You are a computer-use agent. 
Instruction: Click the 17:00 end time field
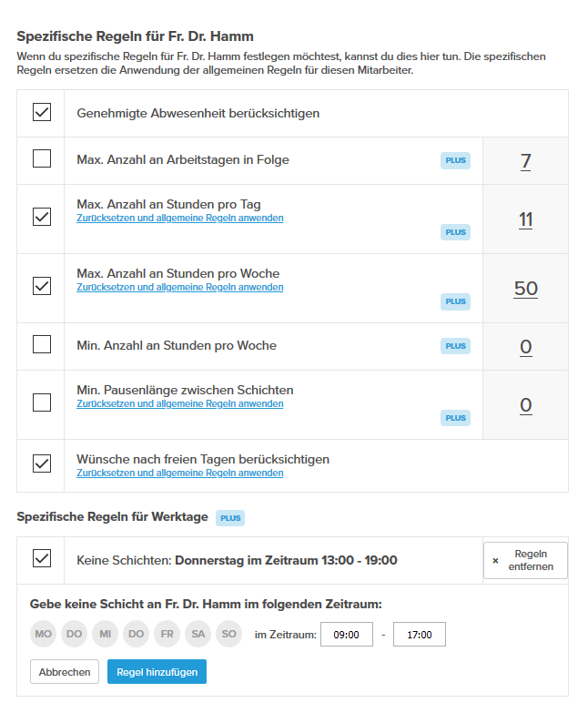click(x=420, y=634)
